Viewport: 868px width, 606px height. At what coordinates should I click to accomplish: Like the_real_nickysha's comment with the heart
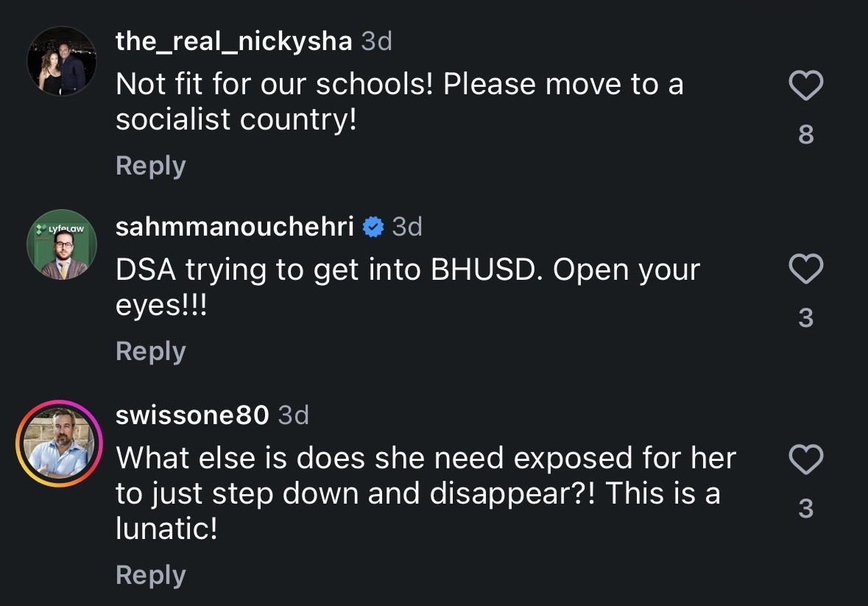(x=805, y=85)
